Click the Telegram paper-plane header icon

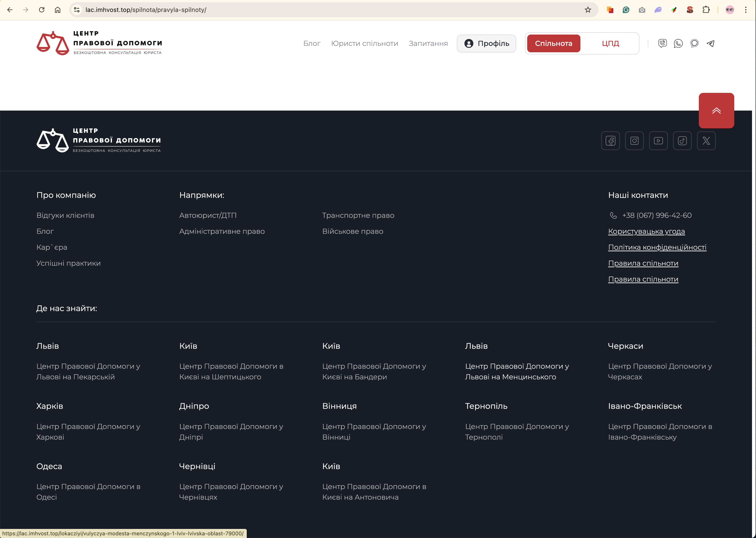(x=710, y=43)
